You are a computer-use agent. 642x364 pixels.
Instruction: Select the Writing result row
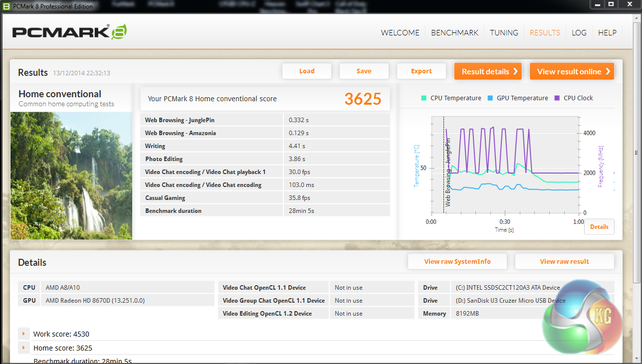click(265, 146)
